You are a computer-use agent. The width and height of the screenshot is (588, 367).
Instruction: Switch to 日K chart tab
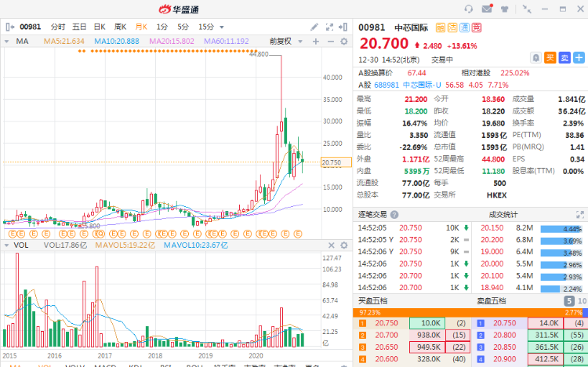coord(100,27)
